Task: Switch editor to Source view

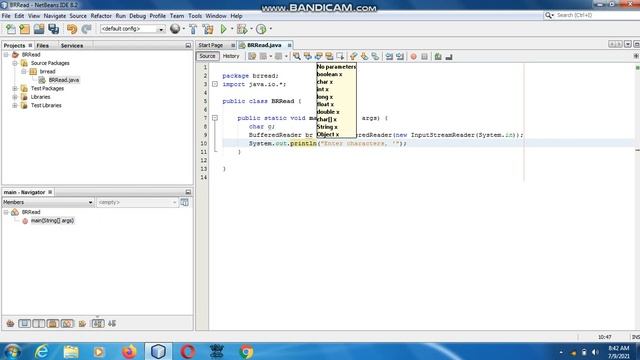Action: (207, 56)
